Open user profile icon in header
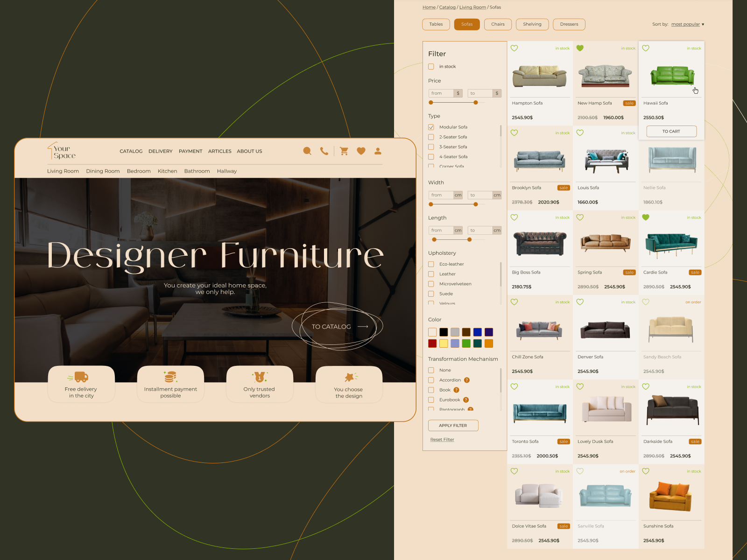This screenshot has height=560, width=747. (378, 151)
